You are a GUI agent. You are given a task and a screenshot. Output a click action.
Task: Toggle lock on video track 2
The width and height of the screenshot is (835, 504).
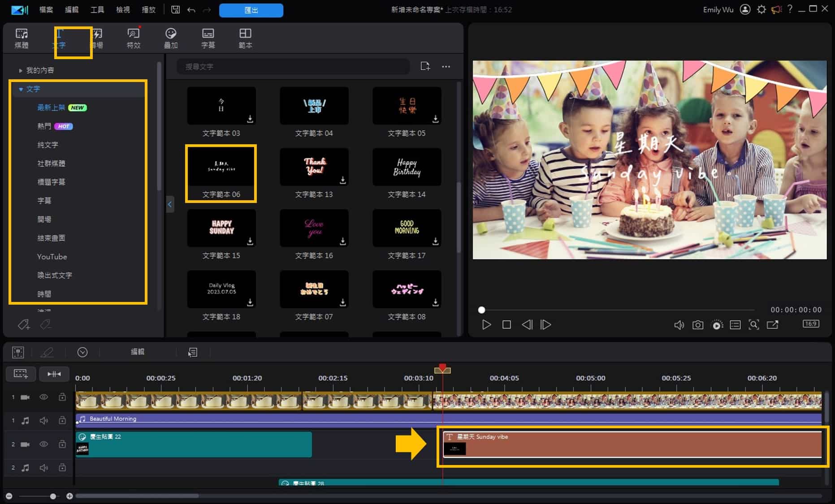pyautogui.click(x=62, y=444)
